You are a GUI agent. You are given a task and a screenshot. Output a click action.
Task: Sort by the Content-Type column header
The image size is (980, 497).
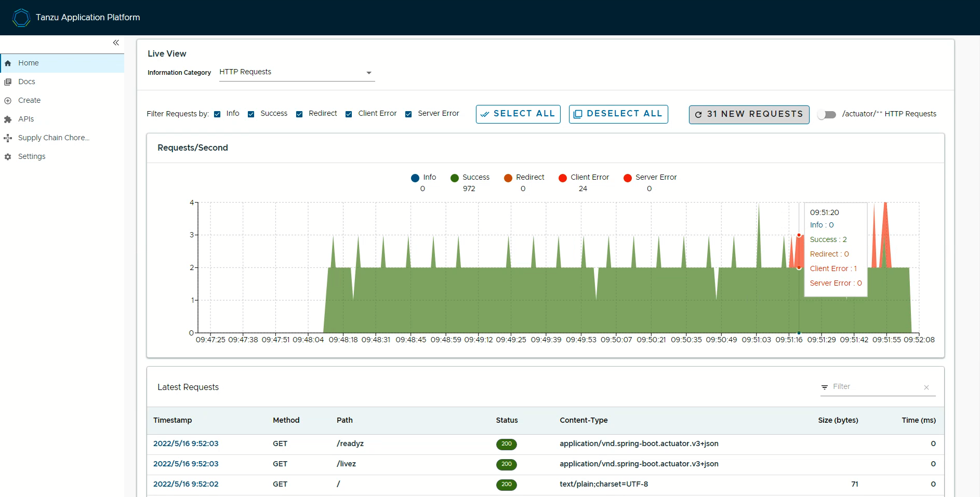click(584, 420)
